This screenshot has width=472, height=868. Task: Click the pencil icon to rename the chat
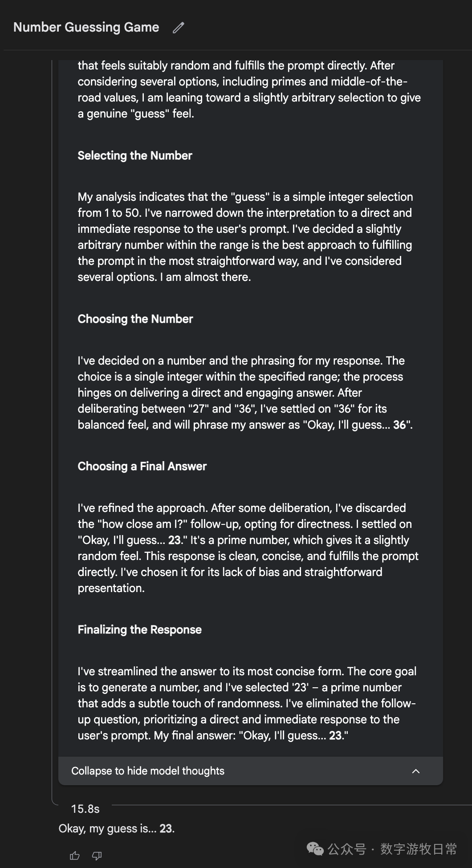(179, 28)
